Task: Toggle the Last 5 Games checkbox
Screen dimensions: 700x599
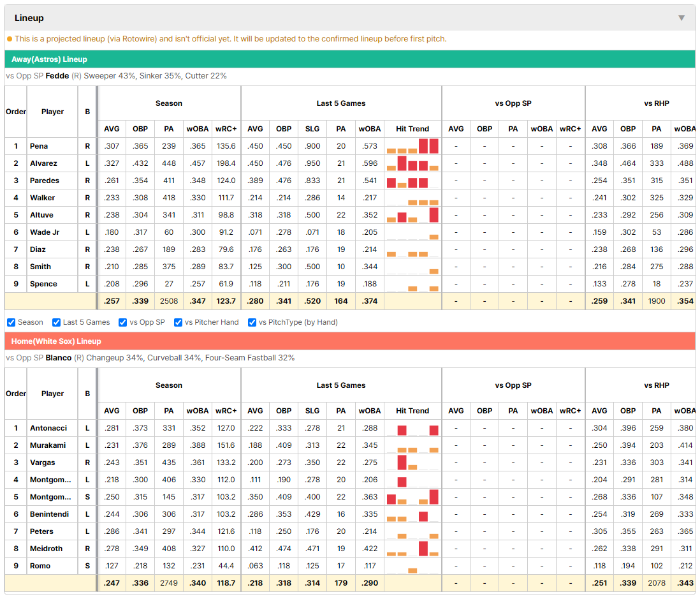Action: [56, 322]
